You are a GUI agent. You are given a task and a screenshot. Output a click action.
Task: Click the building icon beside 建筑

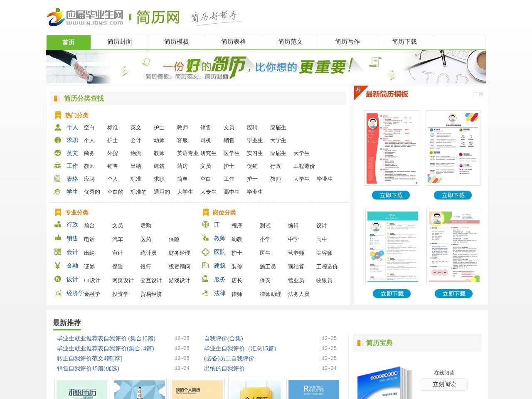(x=205, y=266)
